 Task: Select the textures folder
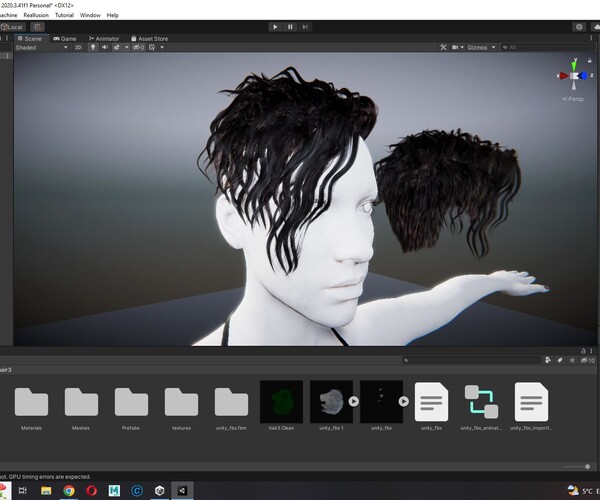pos(181,406)
